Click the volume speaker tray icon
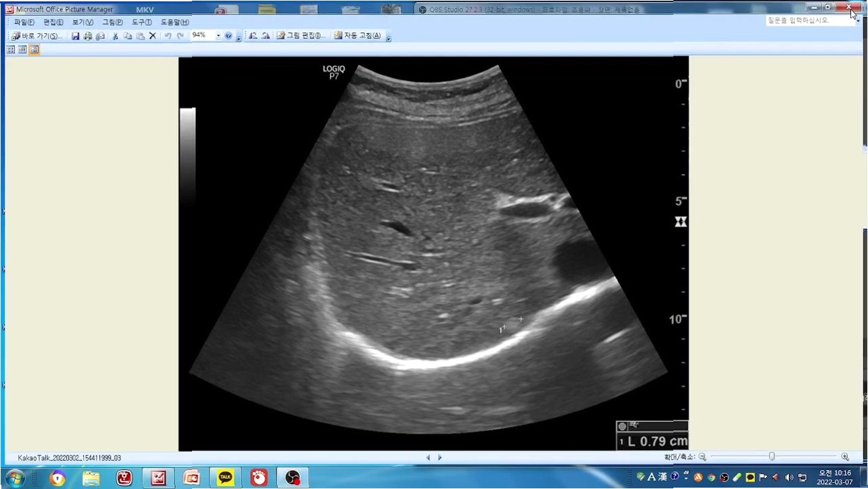 point(790,478)
